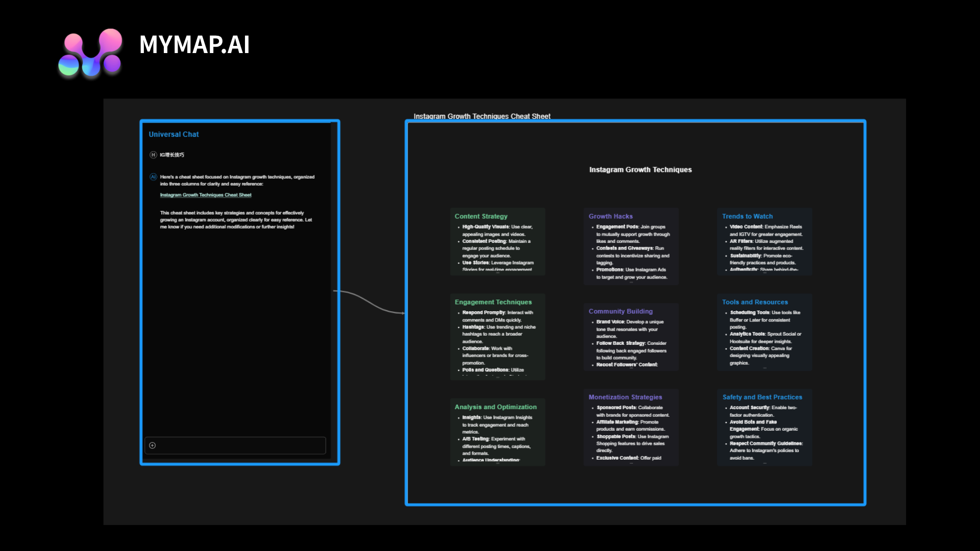Click the user avatar H icon in chat
The width and height of the screenshot is (980, 551).
153,155
